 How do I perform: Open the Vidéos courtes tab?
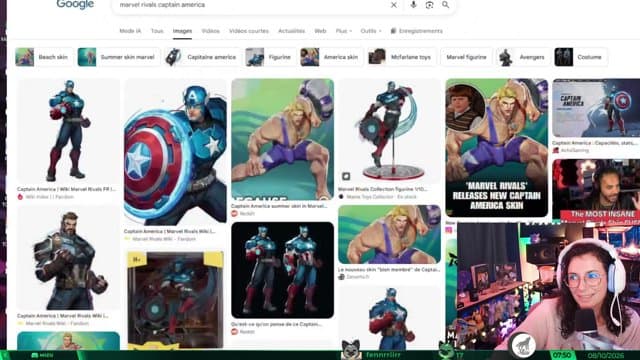point(249,31)
